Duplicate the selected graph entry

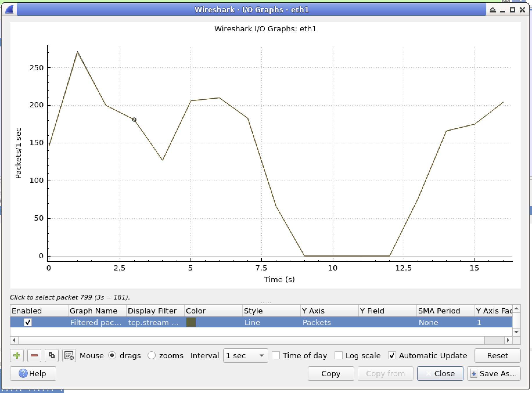[51, 356]
